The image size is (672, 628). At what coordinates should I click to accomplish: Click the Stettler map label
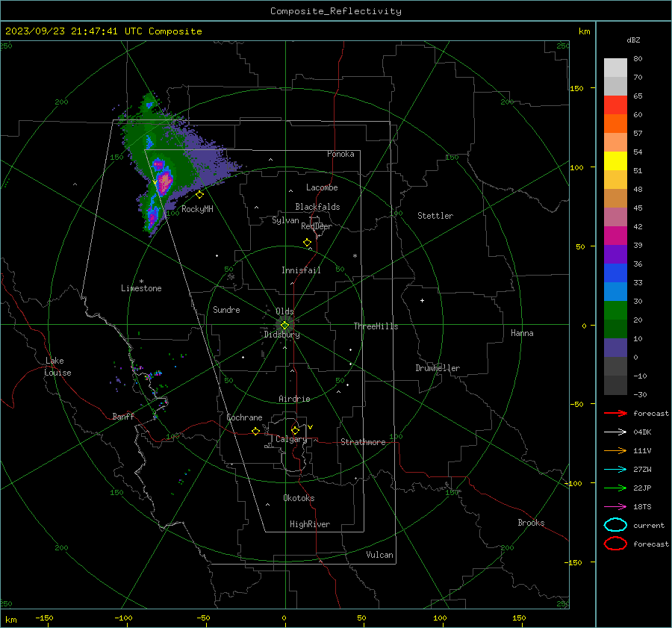coord(435,216)
